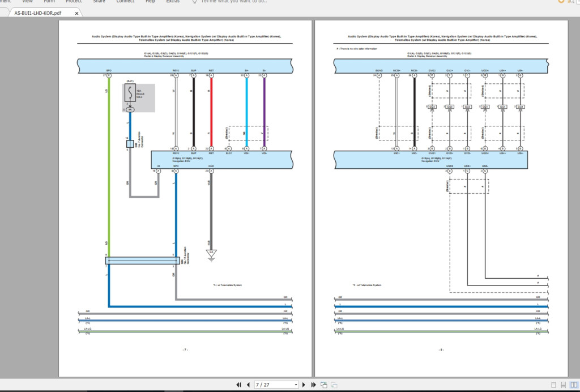Click the 'Tell me what you want to do' search box

coord(234,2)
